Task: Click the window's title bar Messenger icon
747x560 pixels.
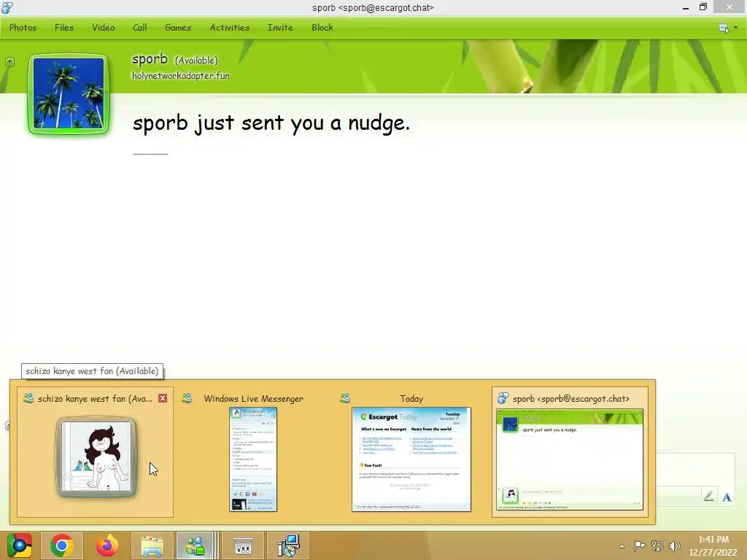Action: pyautogui.click(x=7, y=7)
